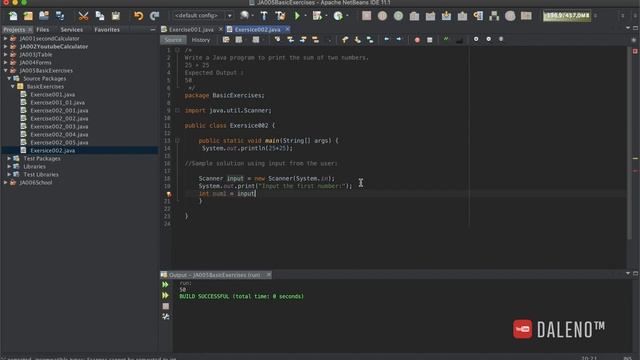Select the History view button
The width and height of the screenshot is (640, 360).
[x=201, y=40]
